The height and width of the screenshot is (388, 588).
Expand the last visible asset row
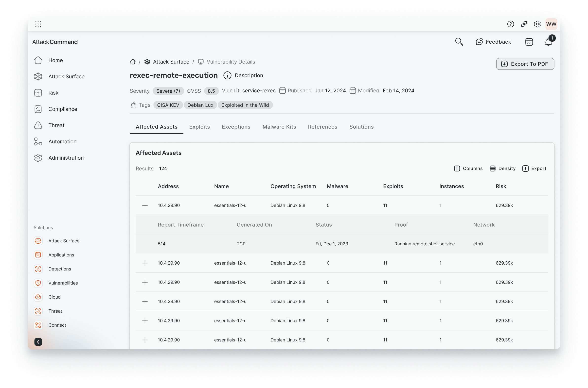coord(145,340)
